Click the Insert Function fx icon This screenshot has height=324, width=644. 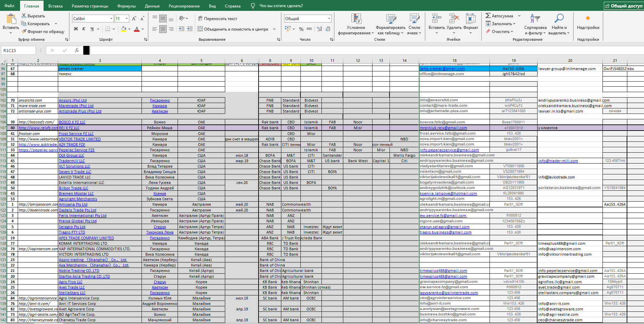(77, 50)
